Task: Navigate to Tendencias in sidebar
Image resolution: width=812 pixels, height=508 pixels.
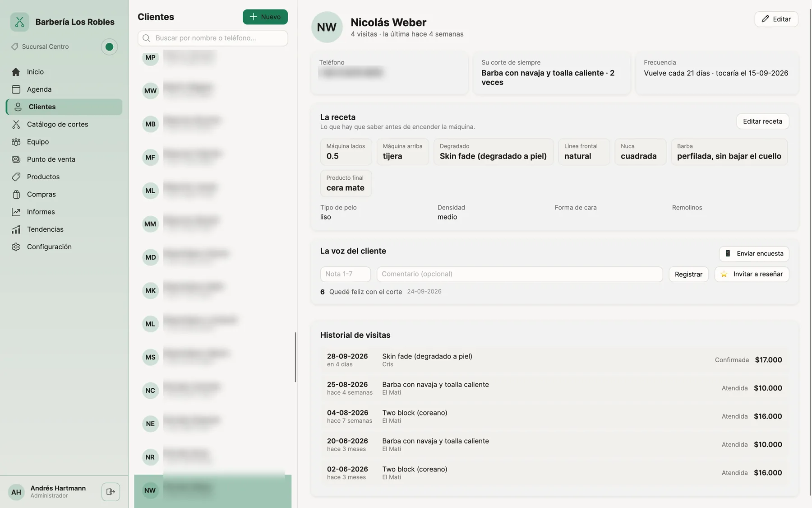Action: pos(64,229)
